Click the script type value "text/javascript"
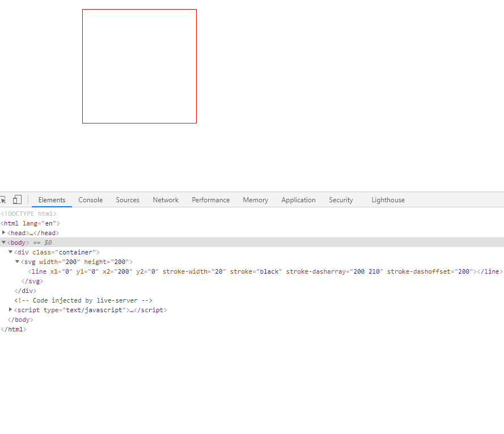The width and height of the screenshot is (504, 434). [94, 310]
